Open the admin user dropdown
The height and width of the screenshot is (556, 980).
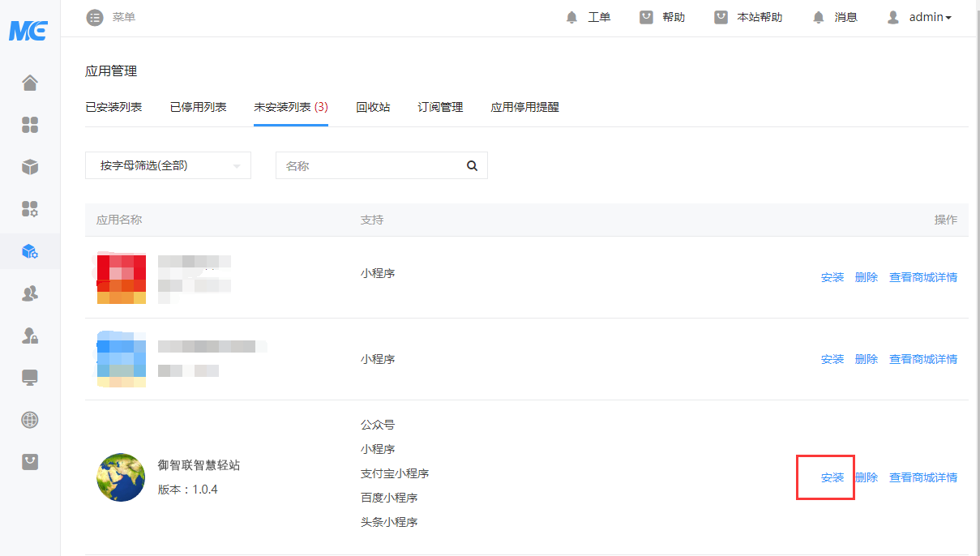pos(920,17)
